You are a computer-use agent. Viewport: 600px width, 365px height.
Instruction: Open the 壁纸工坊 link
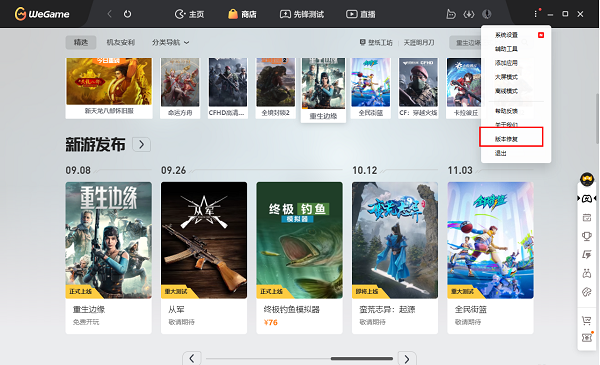(x=376, y=42)
